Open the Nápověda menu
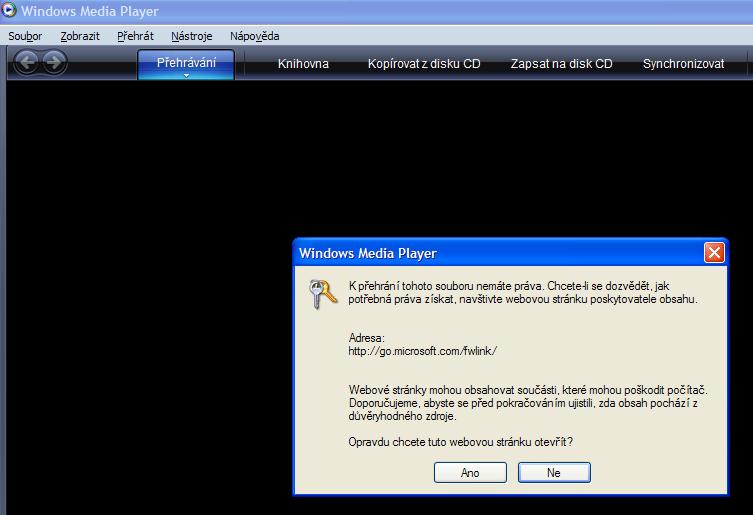The image size is (753, 515). click(255, 36)
